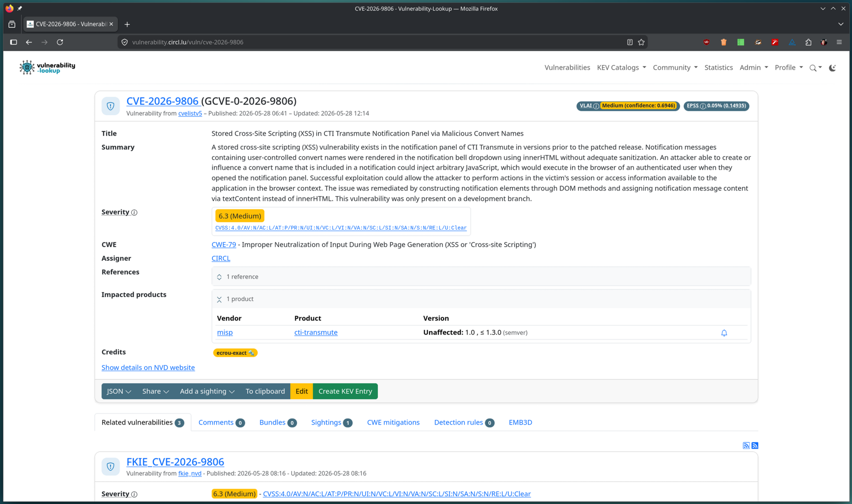Open the FKIE_CVE-2026-9806 link
The height and width of the screenshot is (504, 852).
[x=175, y=462]
